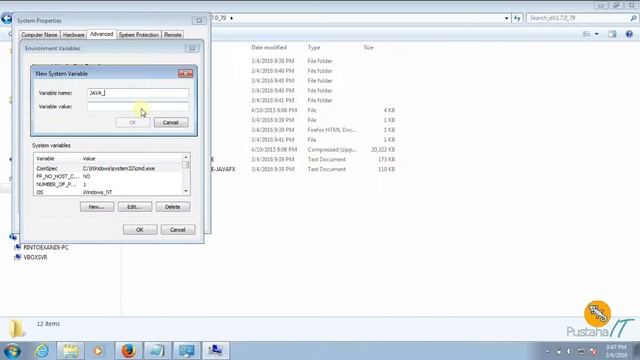Select OS variable row

[108, 192]
